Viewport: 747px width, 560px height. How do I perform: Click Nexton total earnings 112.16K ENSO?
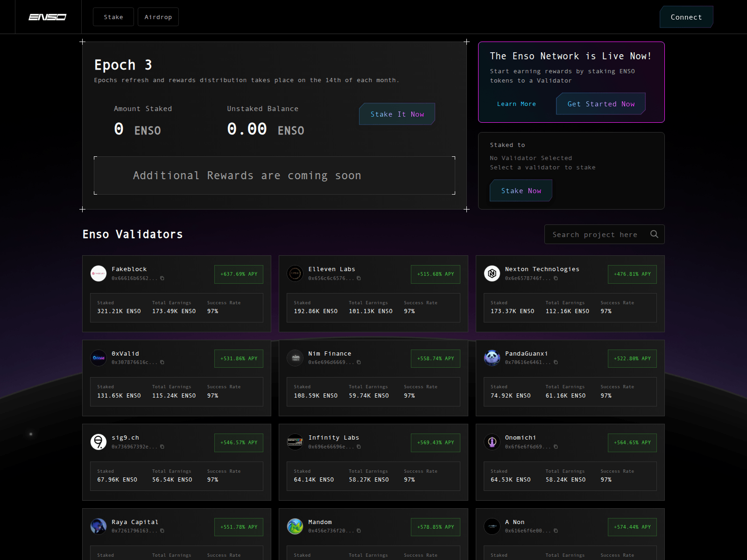[x=567, y=311]
